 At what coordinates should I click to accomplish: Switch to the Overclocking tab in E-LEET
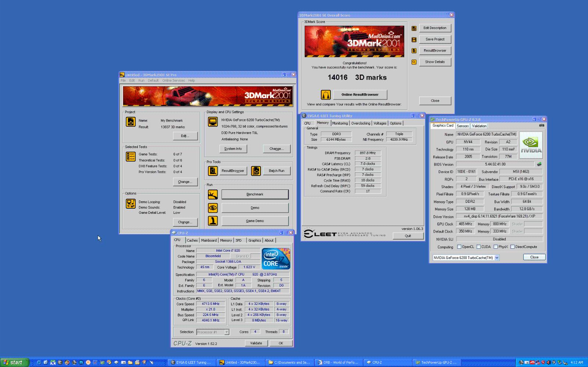tap(361, 123)
